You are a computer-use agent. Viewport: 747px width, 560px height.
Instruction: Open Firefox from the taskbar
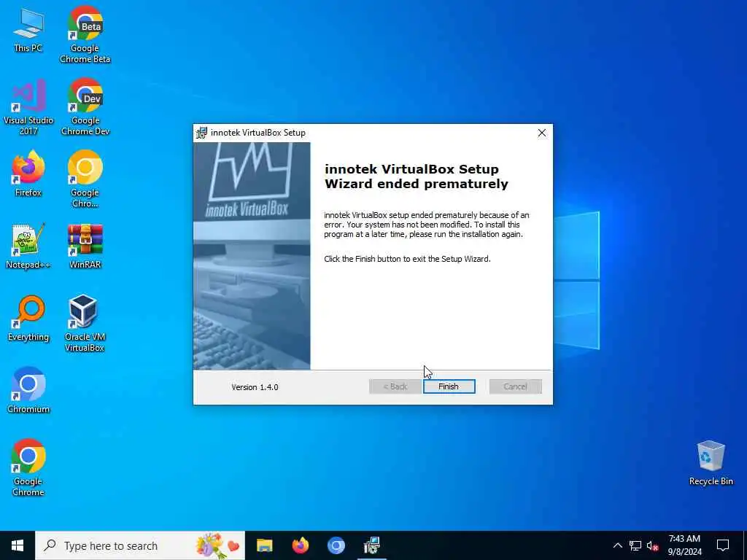point(300,545)
